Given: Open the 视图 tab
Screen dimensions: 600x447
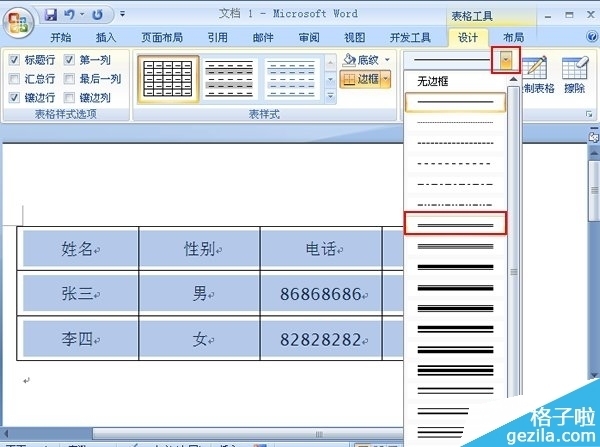Looking at the screenshot, I should (x=354, y=37).
